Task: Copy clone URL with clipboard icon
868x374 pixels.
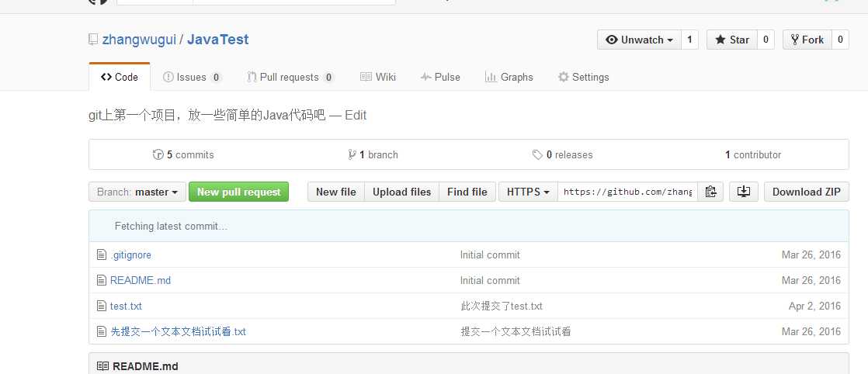Action: [x=710, y=192]
